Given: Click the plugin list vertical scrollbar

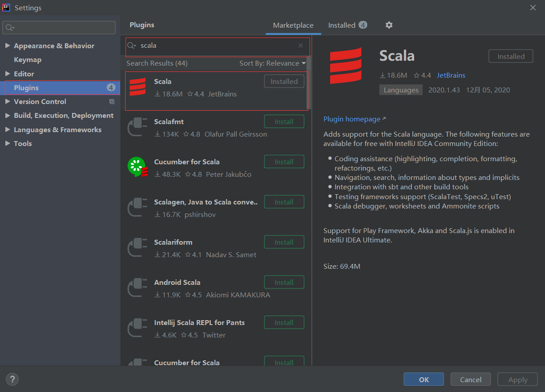Looking at the screenshot, I should [309, 82].
